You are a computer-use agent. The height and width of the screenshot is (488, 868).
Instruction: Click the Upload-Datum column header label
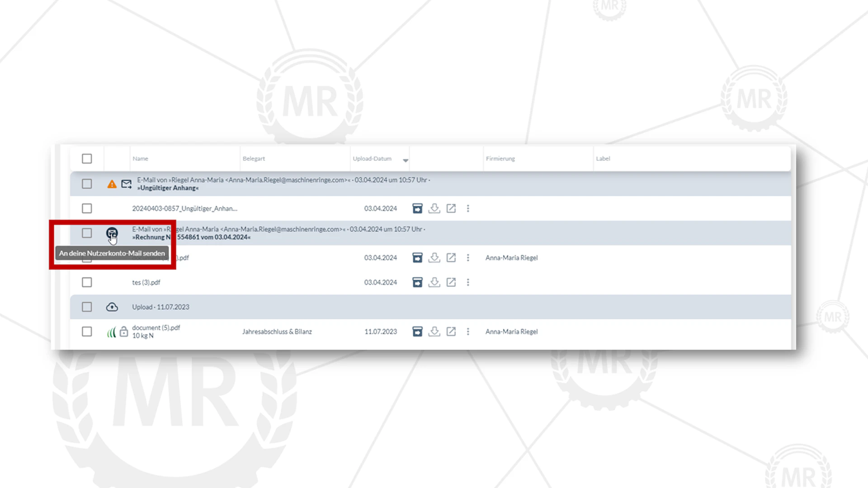tap(372, 159)
